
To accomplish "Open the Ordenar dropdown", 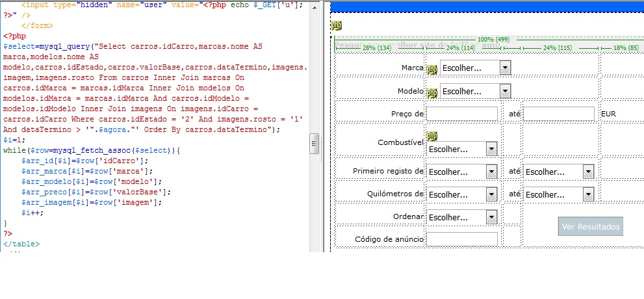I will point(462,217).
